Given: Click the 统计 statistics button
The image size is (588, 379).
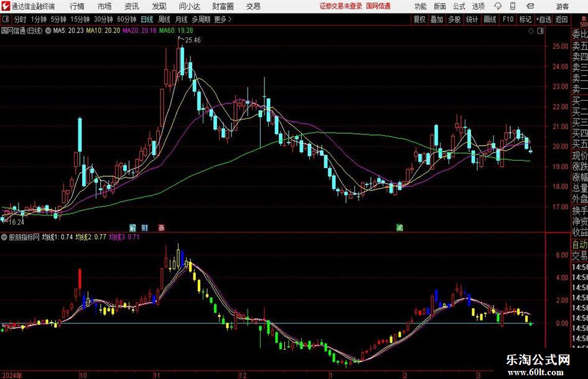Looking at the screenshot, I should (x=472, y=19).
